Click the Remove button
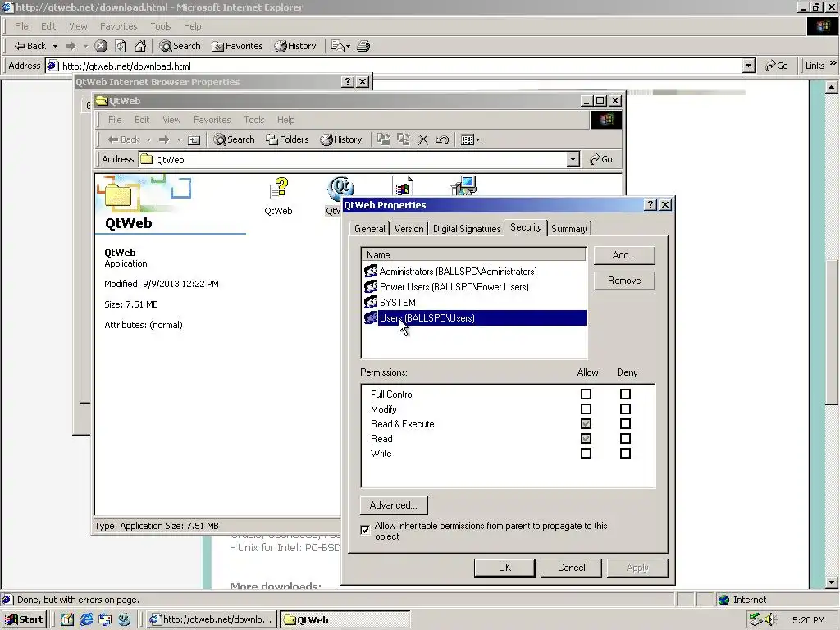 tap(624, 281)
